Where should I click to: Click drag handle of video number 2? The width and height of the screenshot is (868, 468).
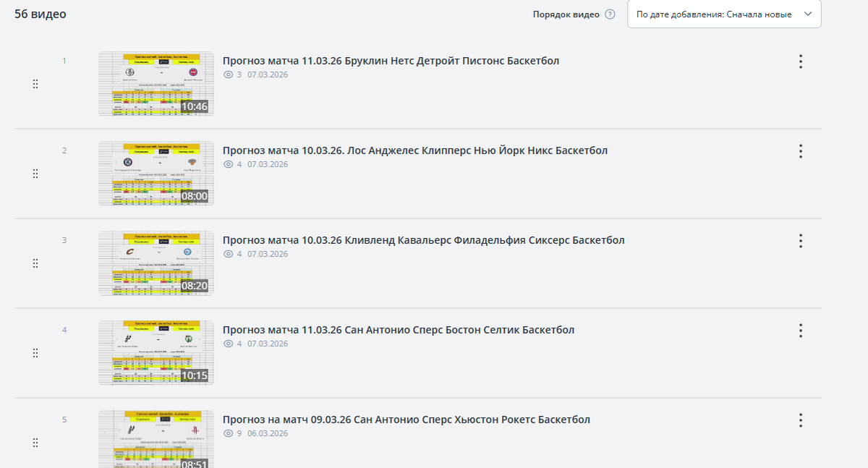click(35, 174)
